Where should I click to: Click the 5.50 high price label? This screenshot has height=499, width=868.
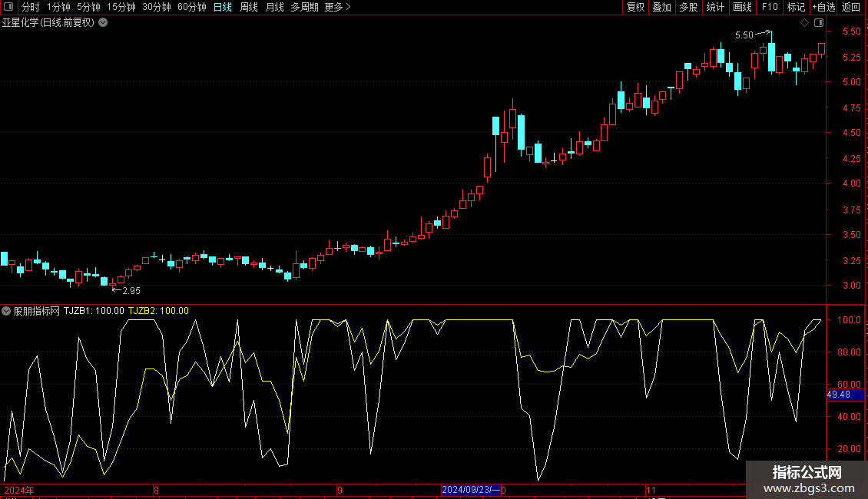click(744, 35)
